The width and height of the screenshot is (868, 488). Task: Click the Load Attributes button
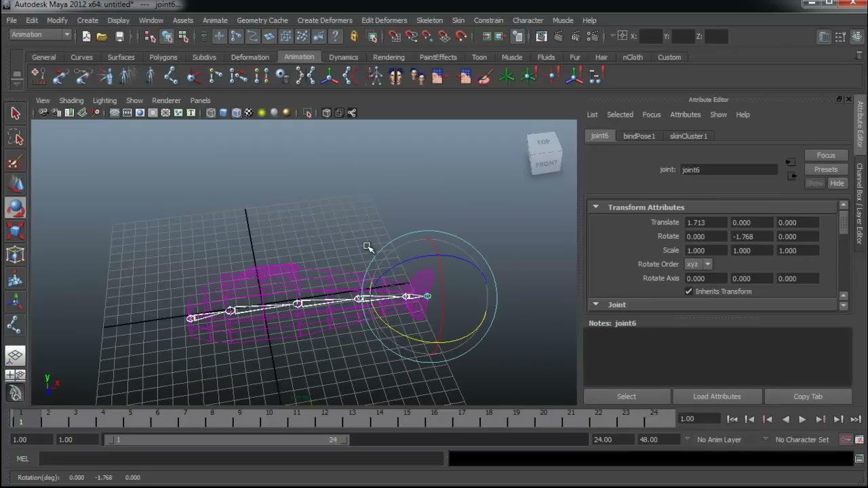pos(717,396)
